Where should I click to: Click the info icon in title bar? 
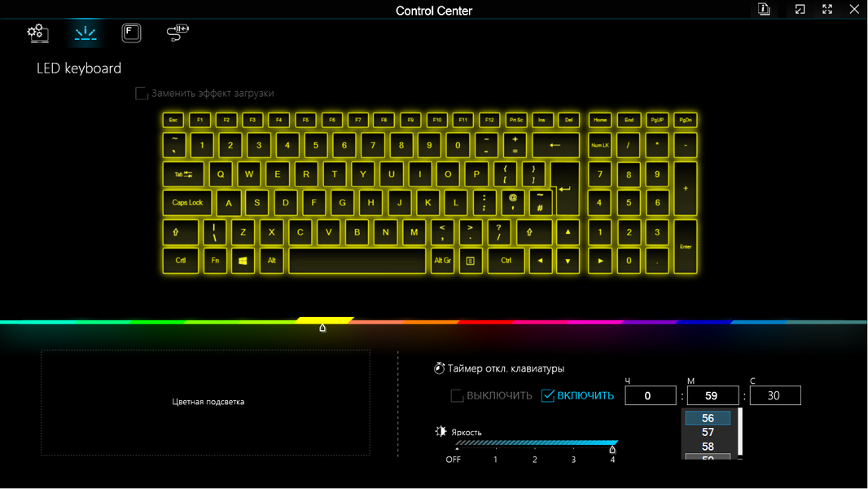(764, 9)
